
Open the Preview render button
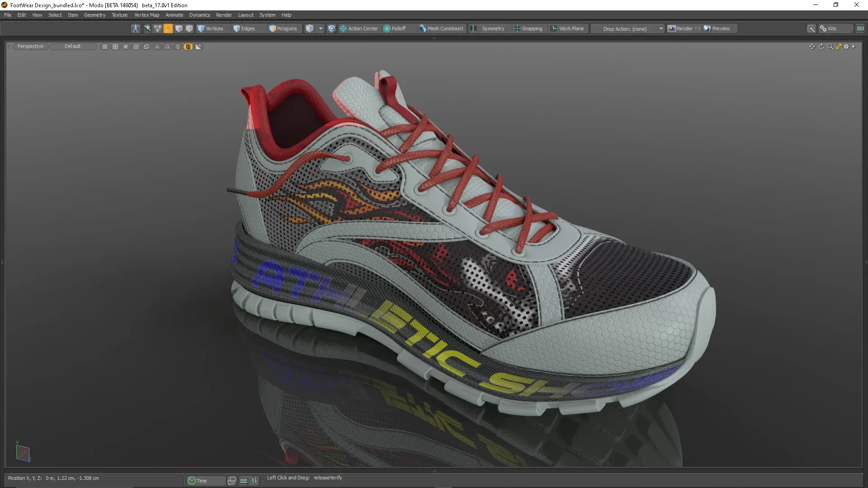(721, 28)
